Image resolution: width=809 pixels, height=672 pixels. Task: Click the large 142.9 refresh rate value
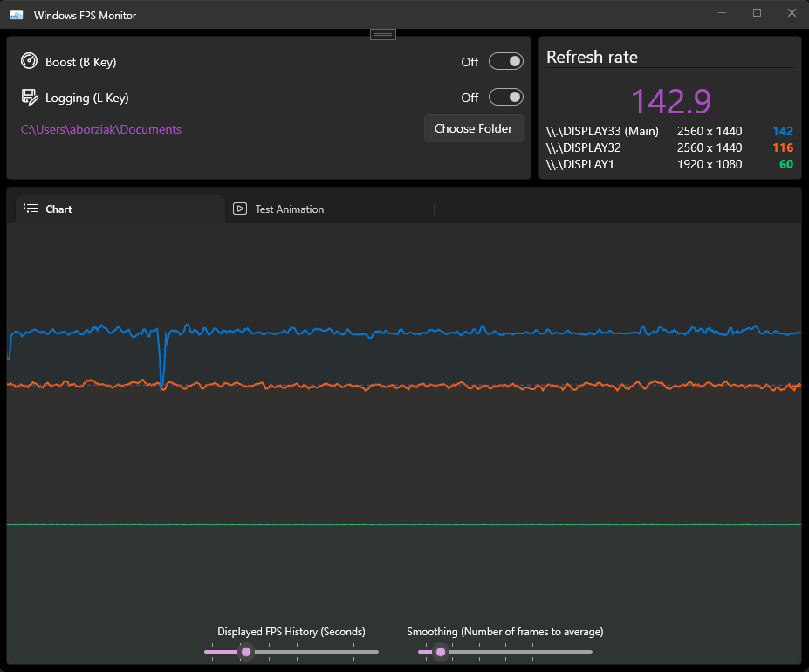671,100
